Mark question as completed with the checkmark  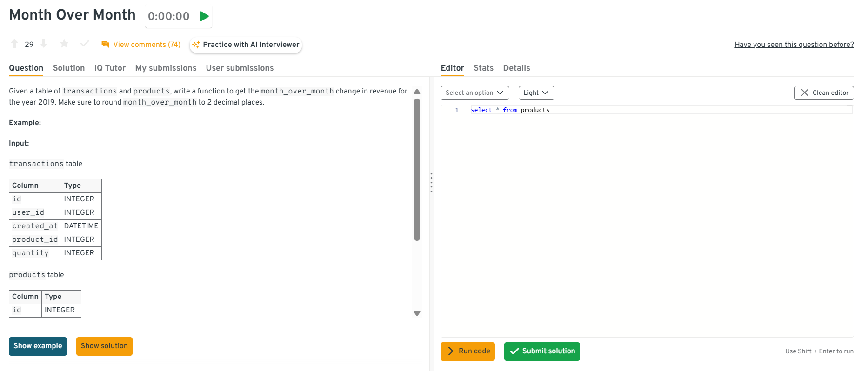[84, 44]
